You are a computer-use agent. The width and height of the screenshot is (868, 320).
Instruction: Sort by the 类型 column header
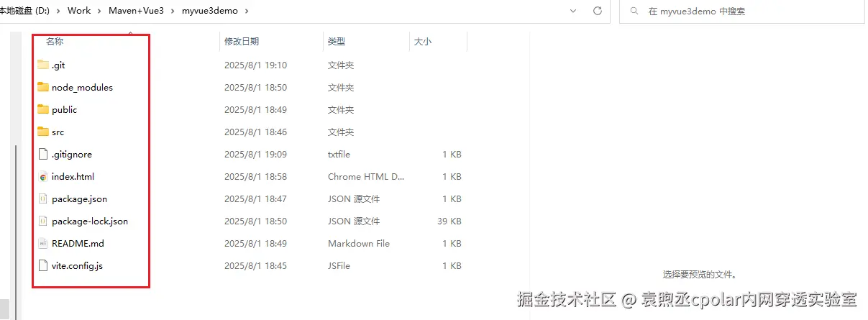click(x=337, y=42)
